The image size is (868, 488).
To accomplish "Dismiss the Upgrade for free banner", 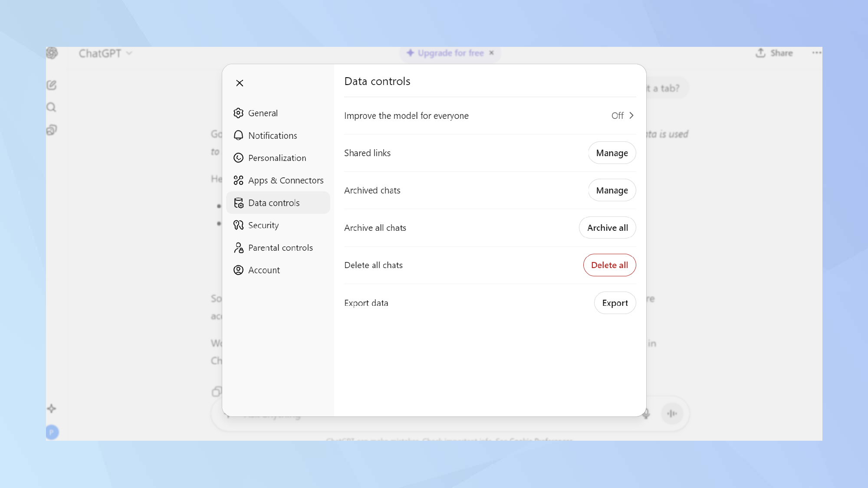I will coord(492,53).
